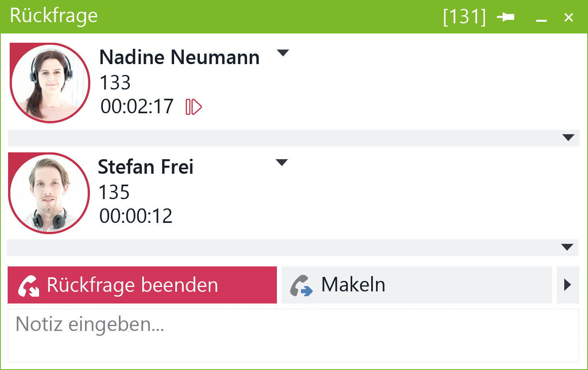Minimize the Rückfrage window

(x=541, y=18)
